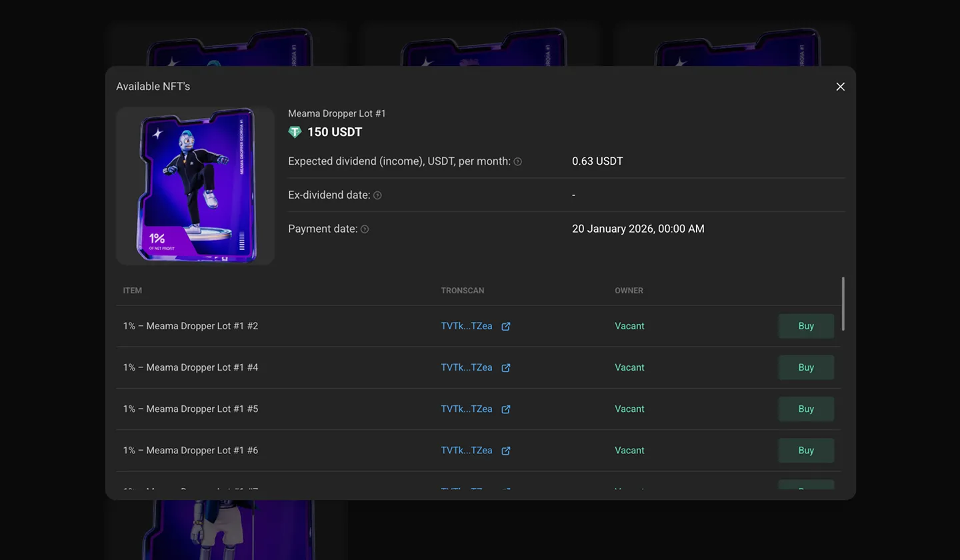Screen dimensions: 960x560
Task: Follow TVTk...TZea link in #6 row
Action: pyautogui.click(x=467, y=450)
